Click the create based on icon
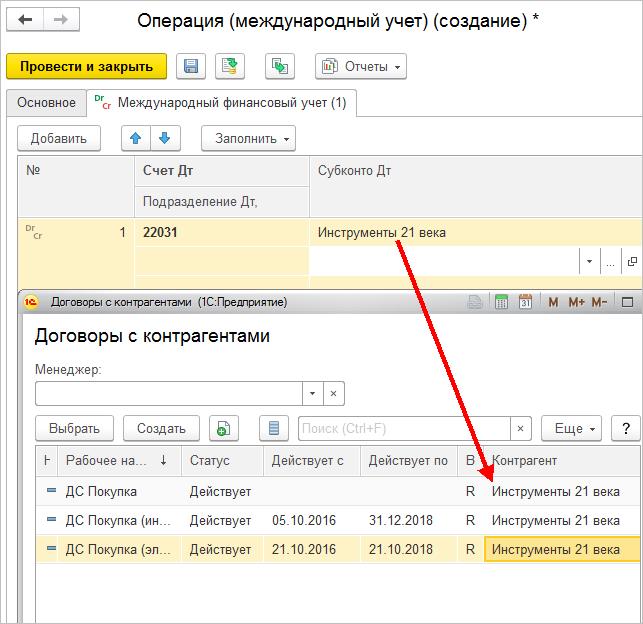The width and height of the screenshot is (643, 624). click(x=280, y=66)
